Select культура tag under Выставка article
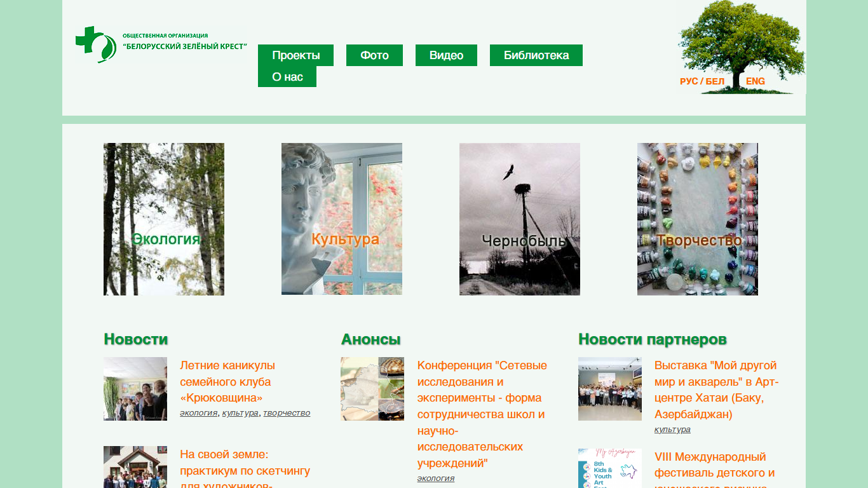This screenshot has height=488, width=868. pos(672,430)
